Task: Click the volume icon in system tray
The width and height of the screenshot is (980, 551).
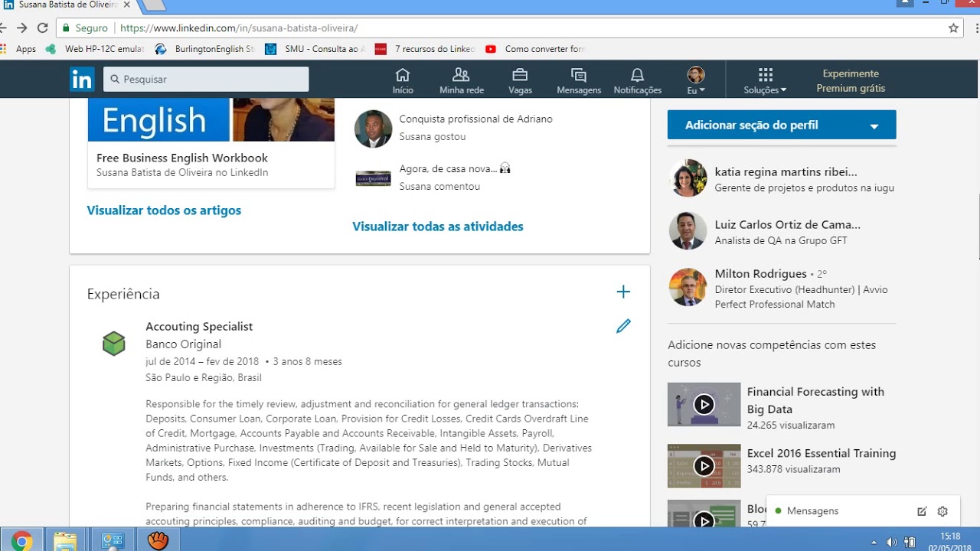Action: point(891,543)
